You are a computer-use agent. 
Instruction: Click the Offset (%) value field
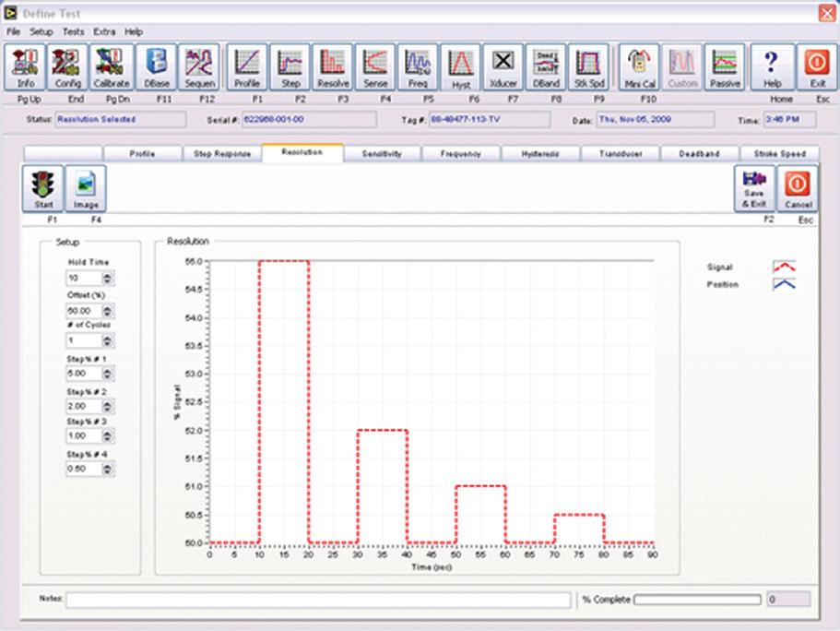[x=84, y=311]
